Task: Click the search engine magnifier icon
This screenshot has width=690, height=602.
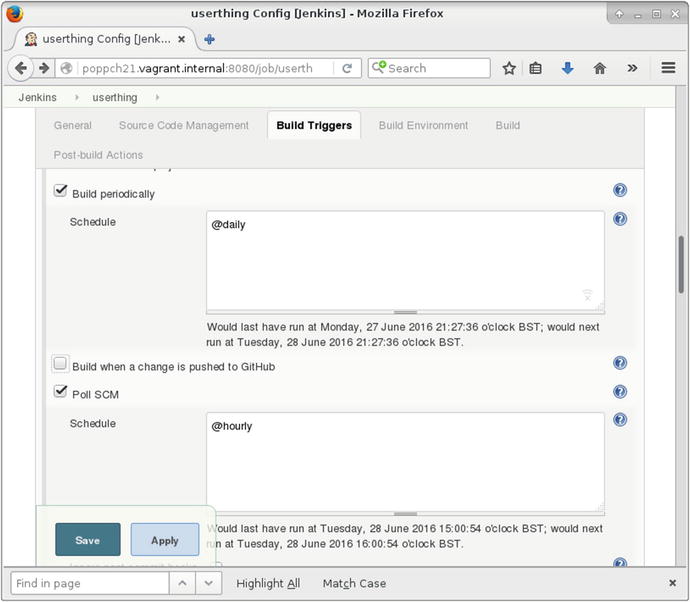Action: coord(378,67)
